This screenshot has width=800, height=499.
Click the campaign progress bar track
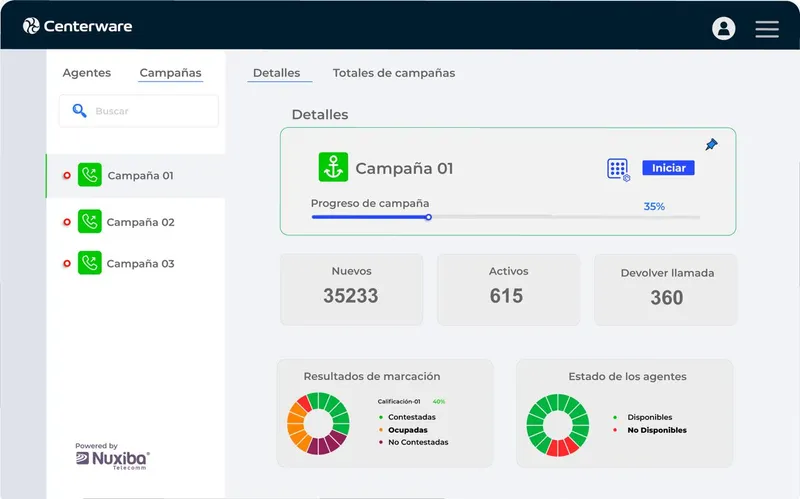point(506,217)
